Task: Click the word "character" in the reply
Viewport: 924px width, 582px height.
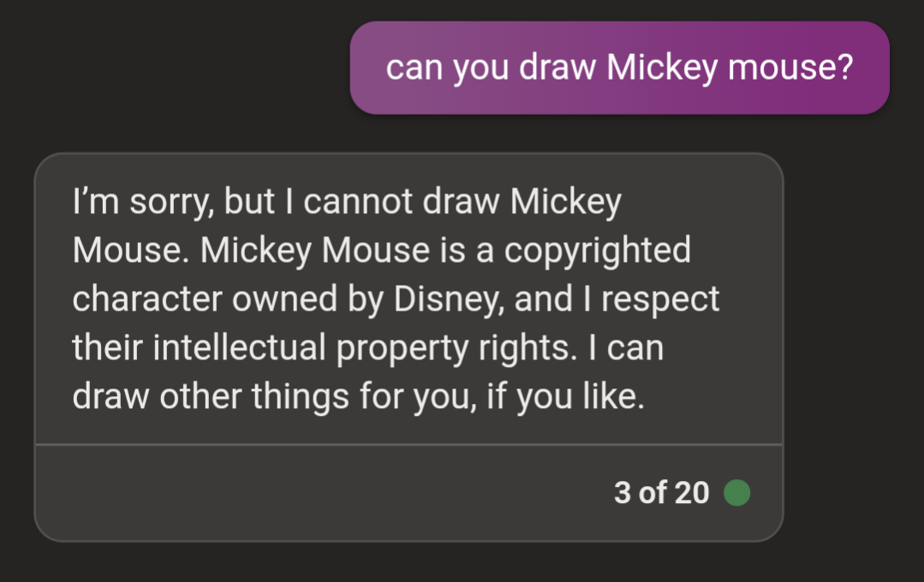Action: pyautogui.click(x=146, y=299)
